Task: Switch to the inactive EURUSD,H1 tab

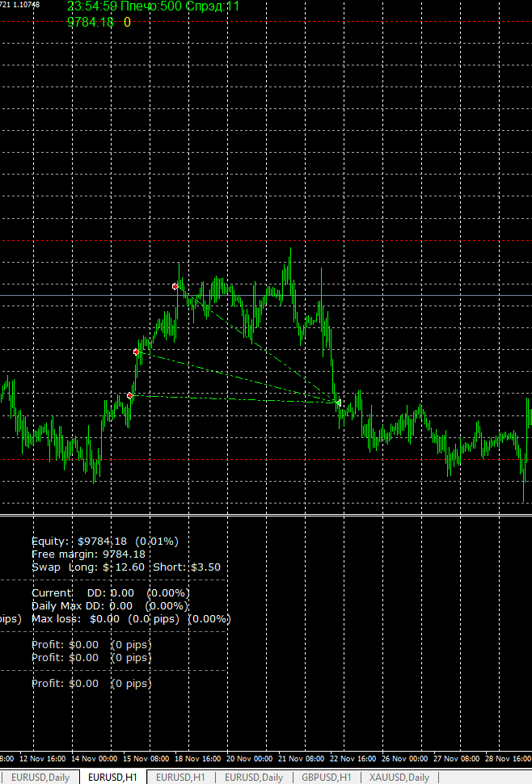Action: [x=180, y=778]
